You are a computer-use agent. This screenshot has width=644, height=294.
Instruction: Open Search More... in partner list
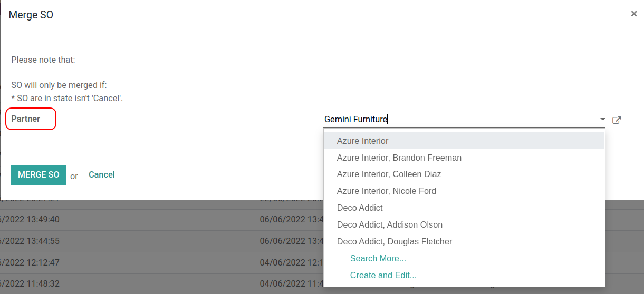pyautogui.click(x=378, y=258)
